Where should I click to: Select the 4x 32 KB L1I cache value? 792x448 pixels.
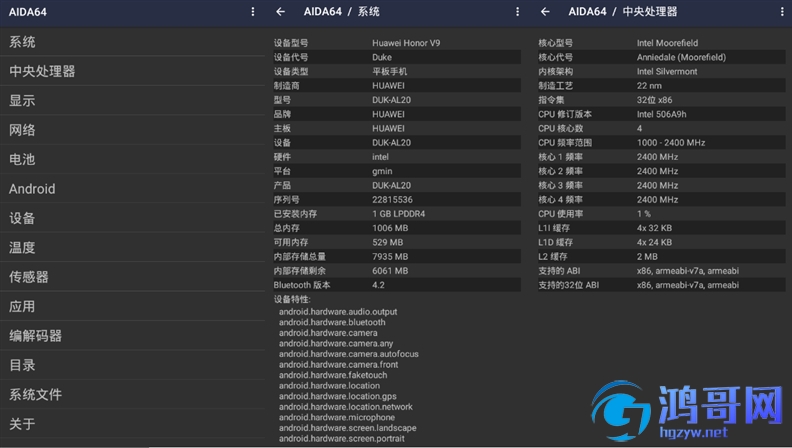pos(654,228)
